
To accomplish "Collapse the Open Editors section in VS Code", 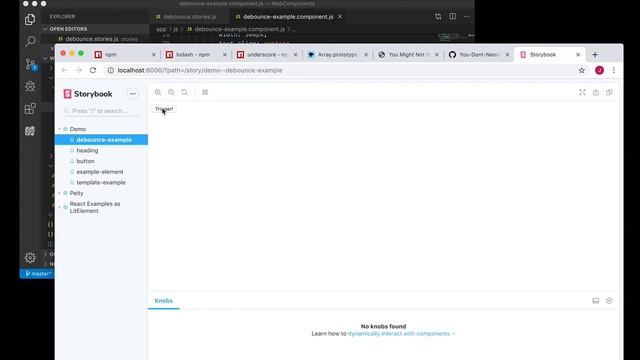I will (x=68, y=29).
